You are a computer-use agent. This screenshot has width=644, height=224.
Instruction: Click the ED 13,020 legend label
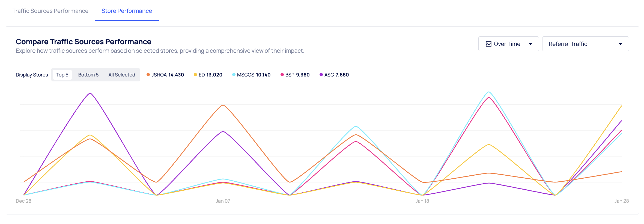coord(210,75)
